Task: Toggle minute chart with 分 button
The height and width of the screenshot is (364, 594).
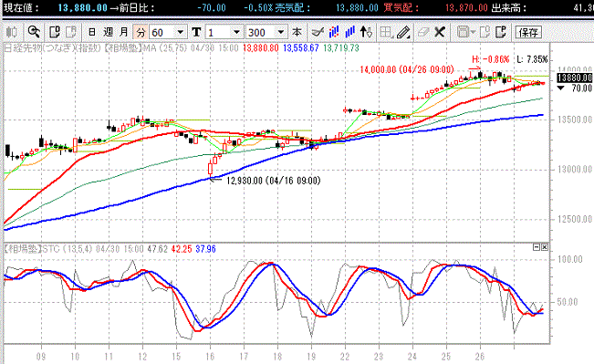Action: coord(141,32)
